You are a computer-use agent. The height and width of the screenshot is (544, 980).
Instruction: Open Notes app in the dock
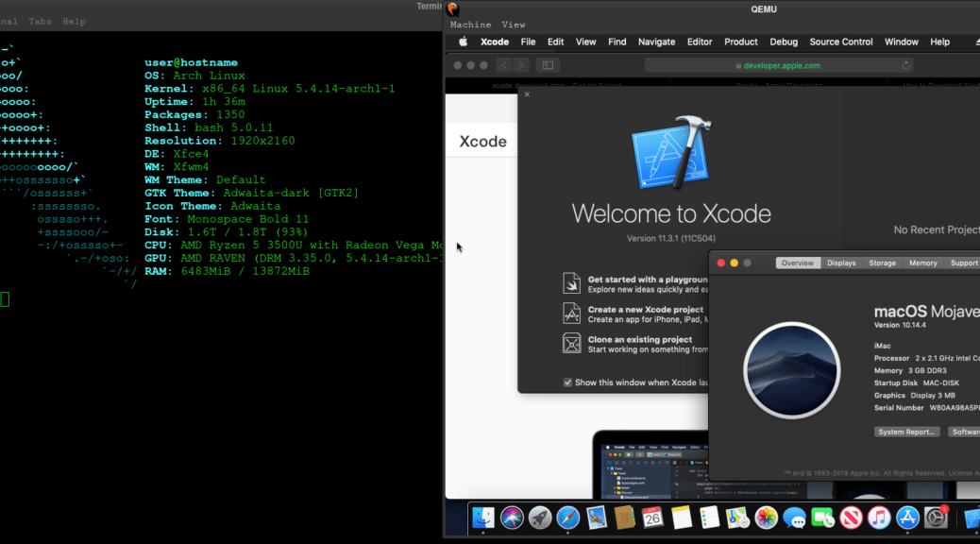point(682,518)
